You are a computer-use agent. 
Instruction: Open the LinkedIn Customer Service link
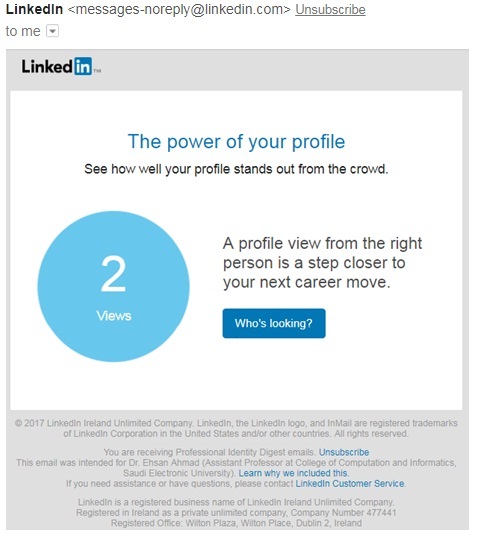pos(350,484)
